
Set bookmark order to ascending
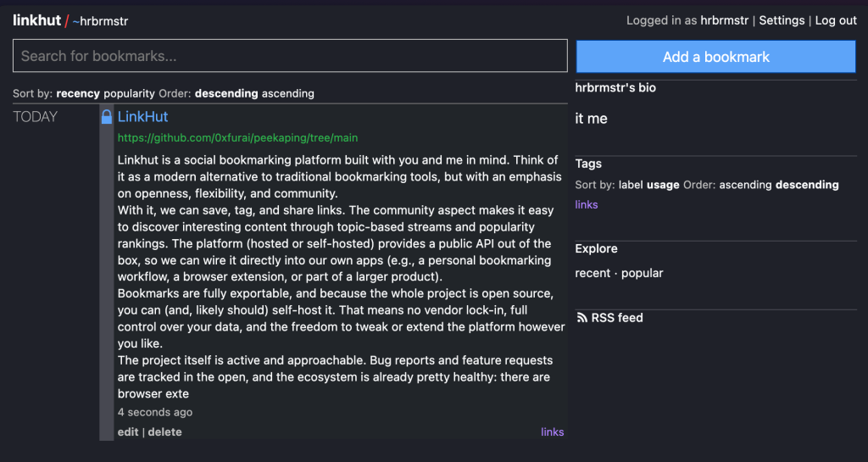[x=287, y=93]
